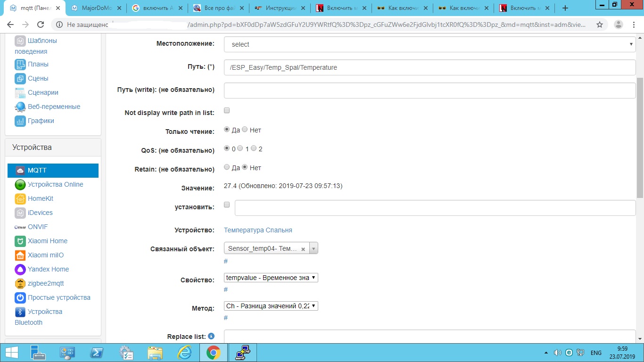Click the Устройства Bluetooth icon
Viewport: 644px width, 362px height.
(x=20, y=312)
